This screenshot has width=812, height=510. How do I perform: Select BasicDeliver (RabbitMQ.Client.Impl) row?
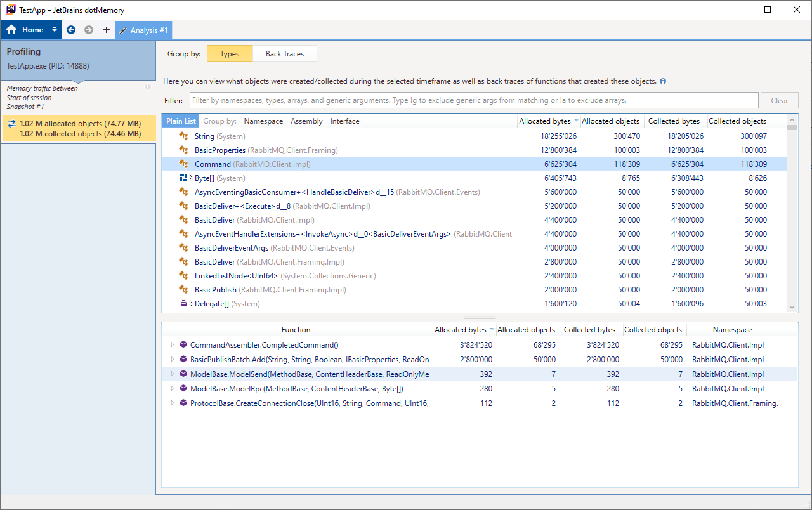coord(474,220)
